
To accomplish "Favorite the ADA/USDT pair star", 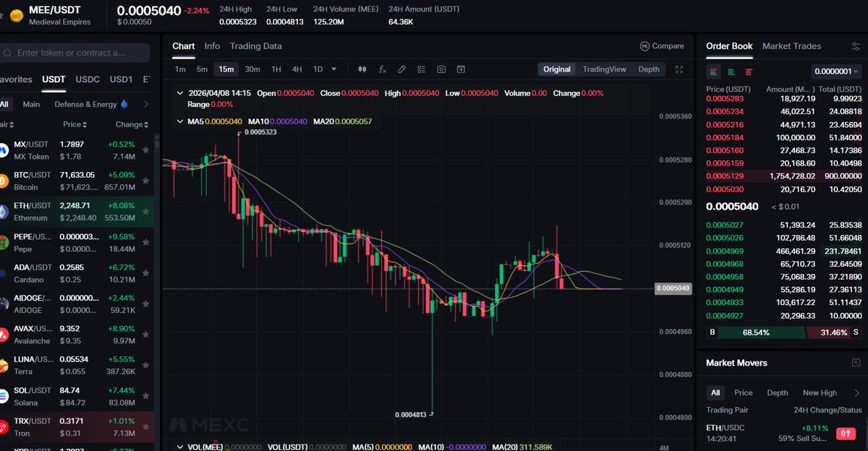I will tap(146, 274).
